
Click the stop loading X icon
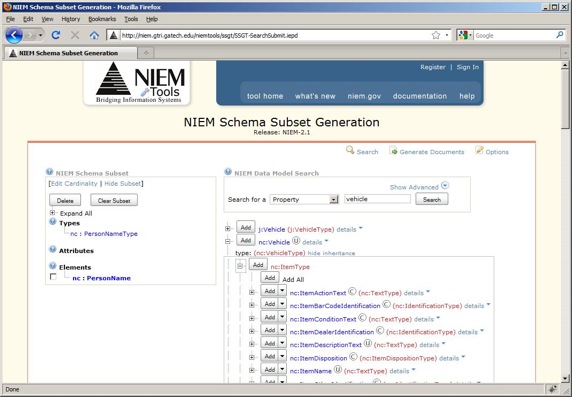75,35
